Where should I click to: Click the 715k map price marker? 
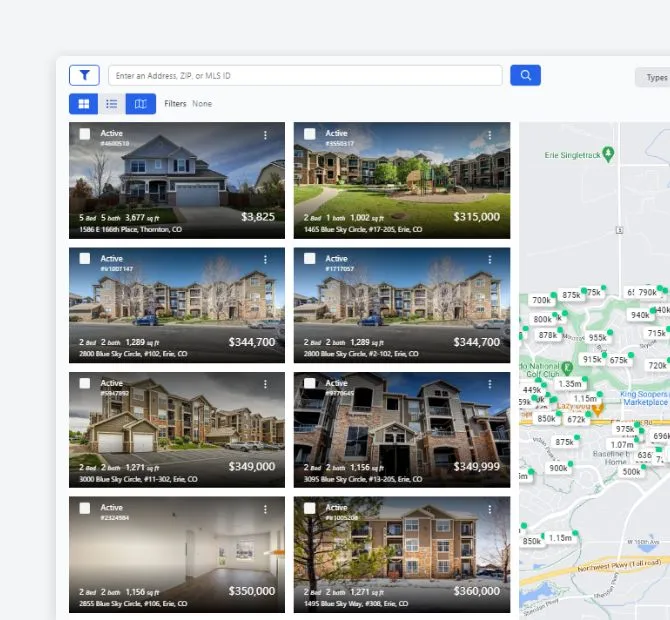(x=656, y=333)
